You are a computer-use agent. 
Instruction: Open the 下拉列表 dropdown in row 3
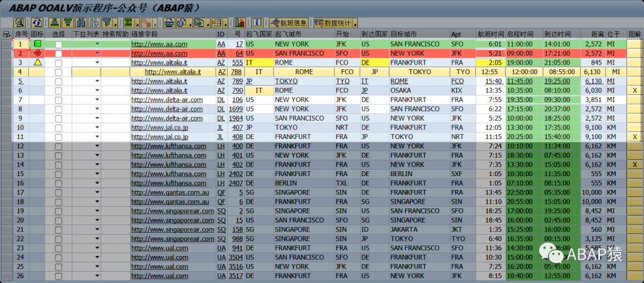(x=97, y=63)
